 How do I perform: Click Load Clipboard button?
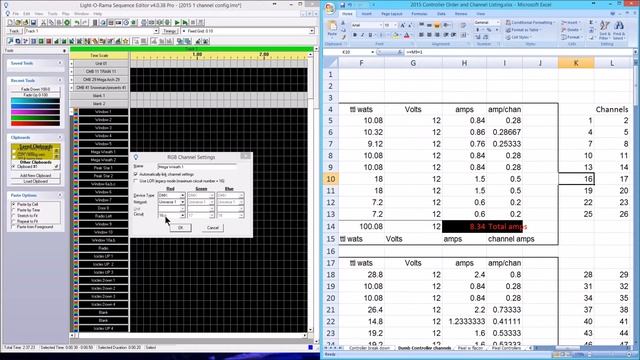36,181
